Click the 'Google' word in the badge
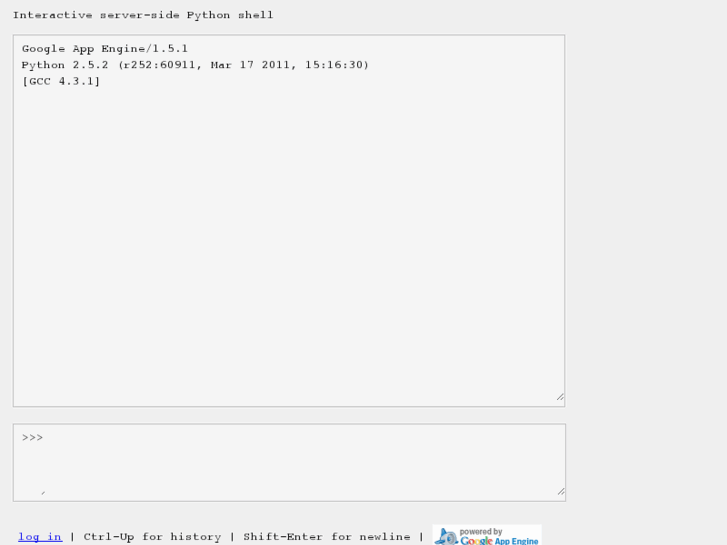Viewport: 727px width, 545px height. tap(476, 540)
